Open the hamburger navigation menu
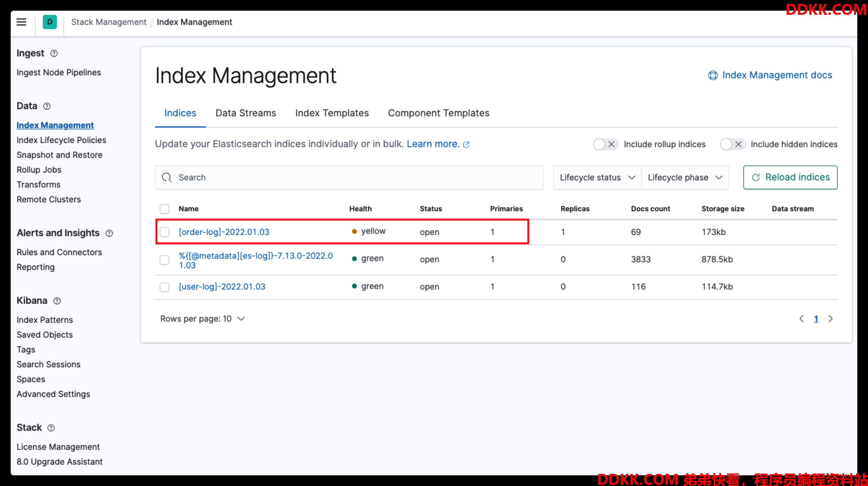This screenshot has width=868, height=486. click(21, 22)
